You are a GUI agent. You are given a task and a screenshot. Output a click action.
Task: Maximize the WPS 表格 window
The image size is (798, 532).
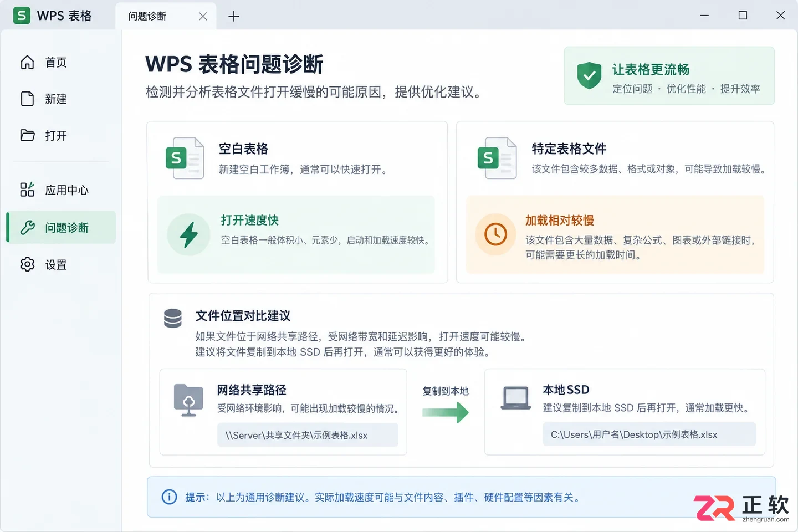tap(743, 16)
